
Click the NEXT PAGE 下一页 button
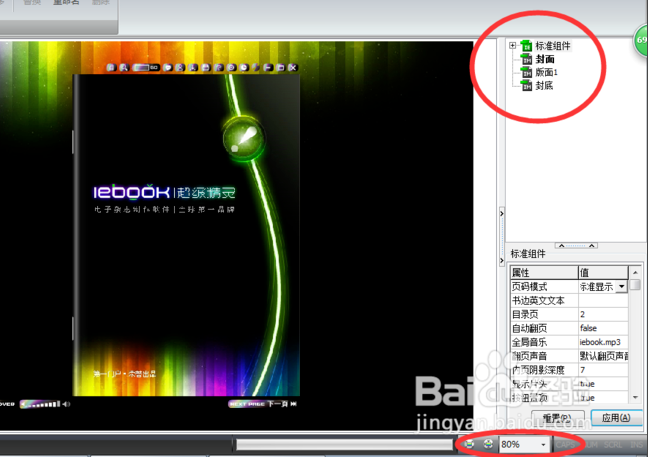tap(259, 404)
